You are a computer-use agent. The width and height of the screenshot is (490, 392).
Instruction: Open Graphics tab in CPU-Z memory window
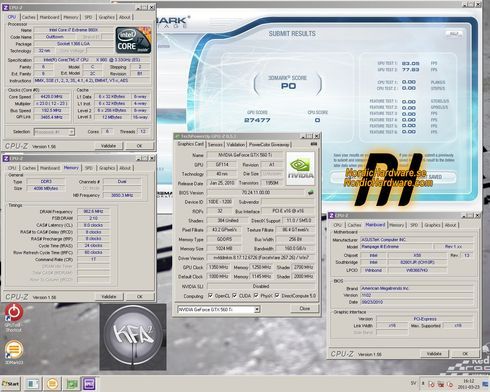(x=107, y=168)
